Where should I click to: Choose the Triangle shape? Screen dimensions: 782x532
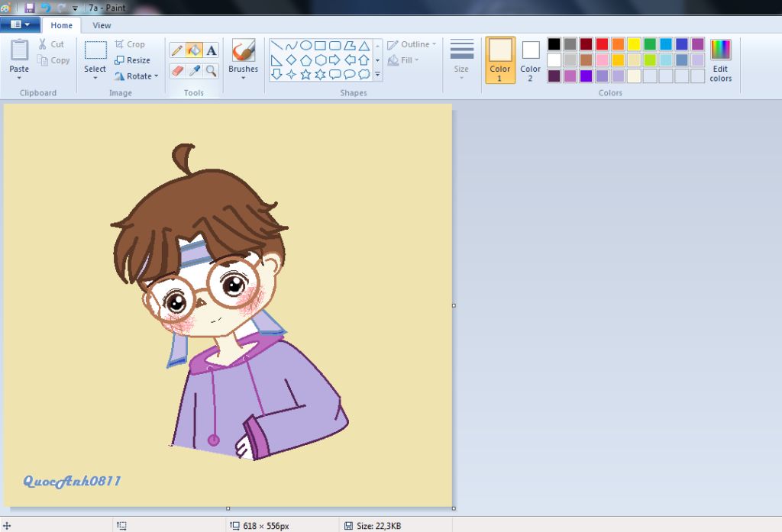[x=364, y=46]
